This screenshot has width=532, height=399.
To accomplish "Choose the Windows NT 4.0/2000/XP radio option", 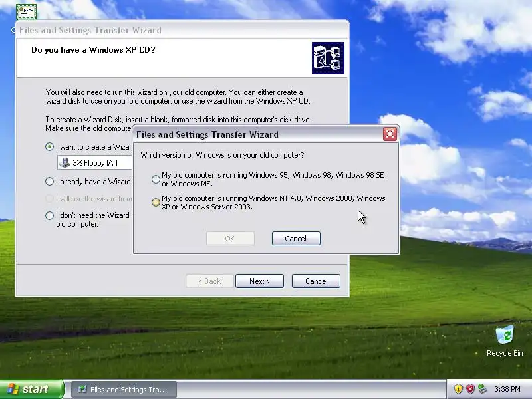I will coord(156,203).
